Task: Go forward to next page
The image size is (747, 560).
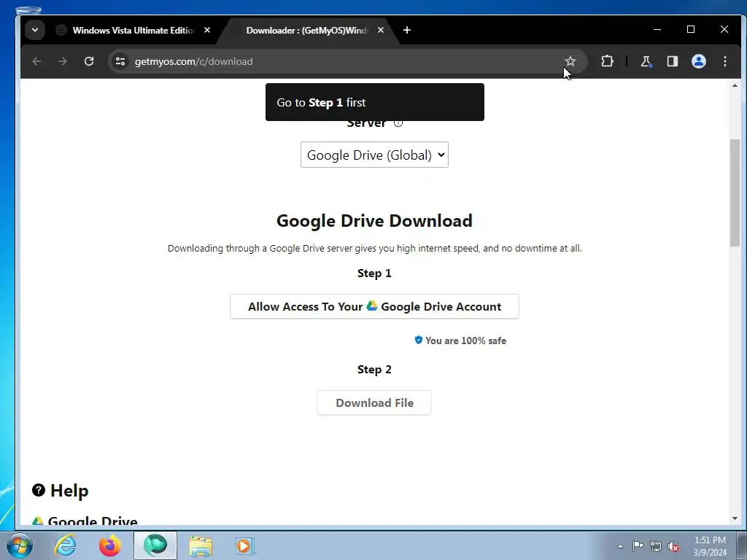Action: click(x=63, y=61)
